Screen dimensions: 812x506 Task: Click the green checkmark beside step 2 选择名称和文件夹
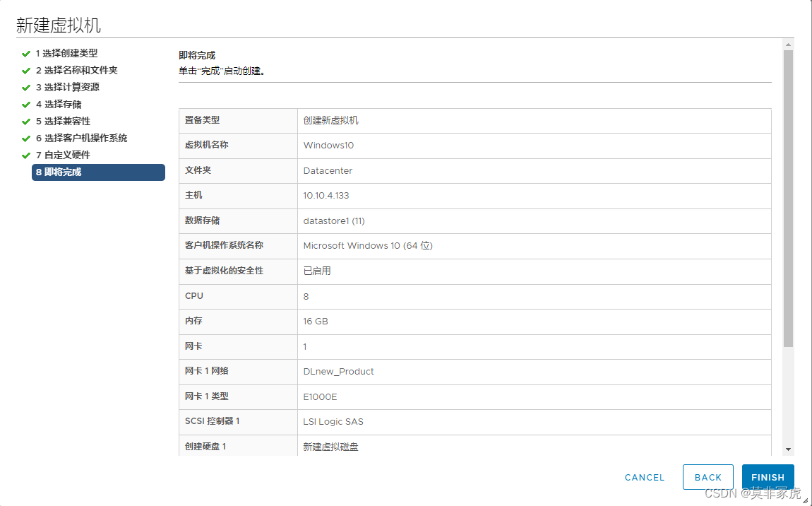point(26,71)
